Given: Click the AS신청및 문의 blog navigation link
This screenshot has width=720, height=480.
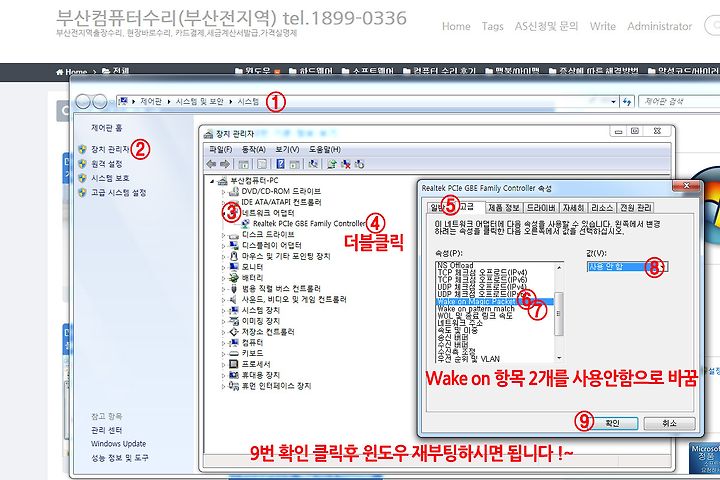Looking at the screenshot, I should point(546,26).
